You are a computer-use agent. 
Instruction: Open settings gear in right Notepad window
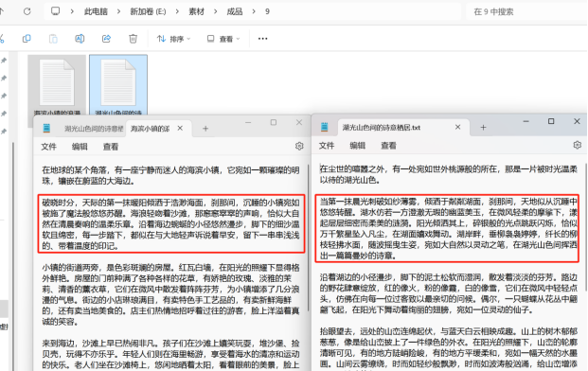coord(578,145)
